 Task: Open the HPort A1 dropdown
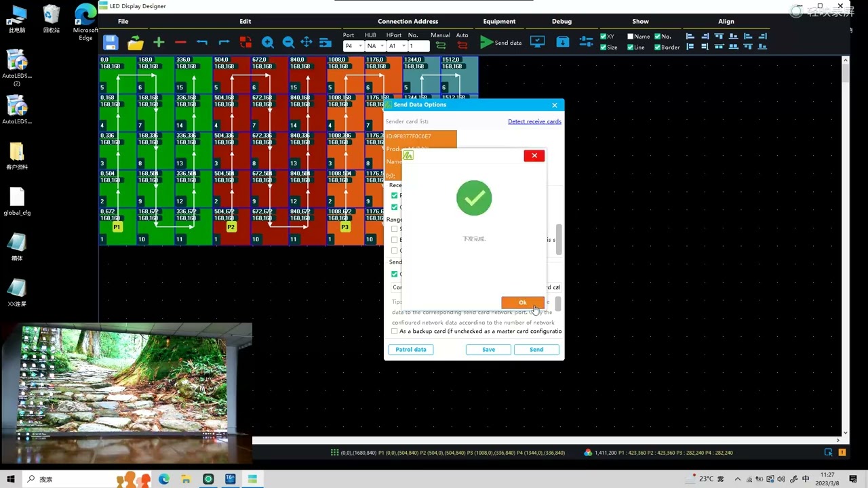click(397, 46)
